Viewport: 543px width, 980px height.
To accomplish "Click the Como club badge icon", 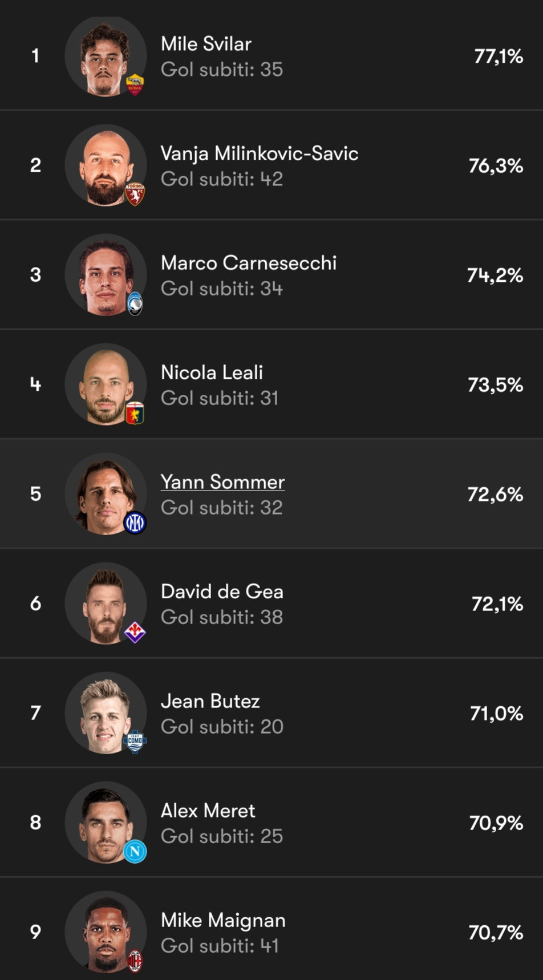I will click(135, 742).
